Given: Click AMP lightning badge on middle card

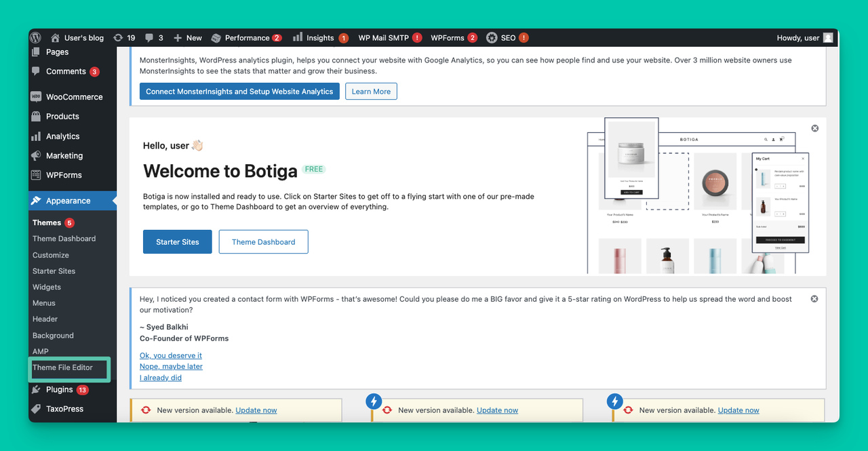Looking at the screenshot, I should (374, 401).
